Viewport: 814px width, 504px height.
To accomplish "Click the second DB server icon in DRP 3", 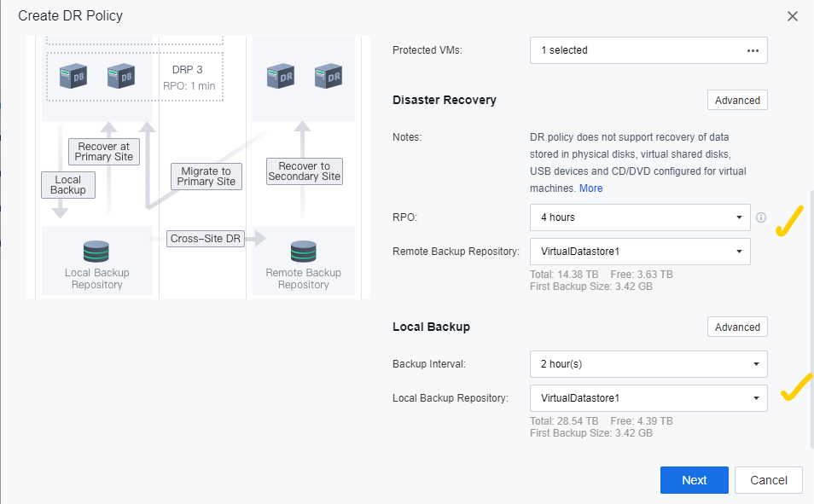I will point(121,76).
